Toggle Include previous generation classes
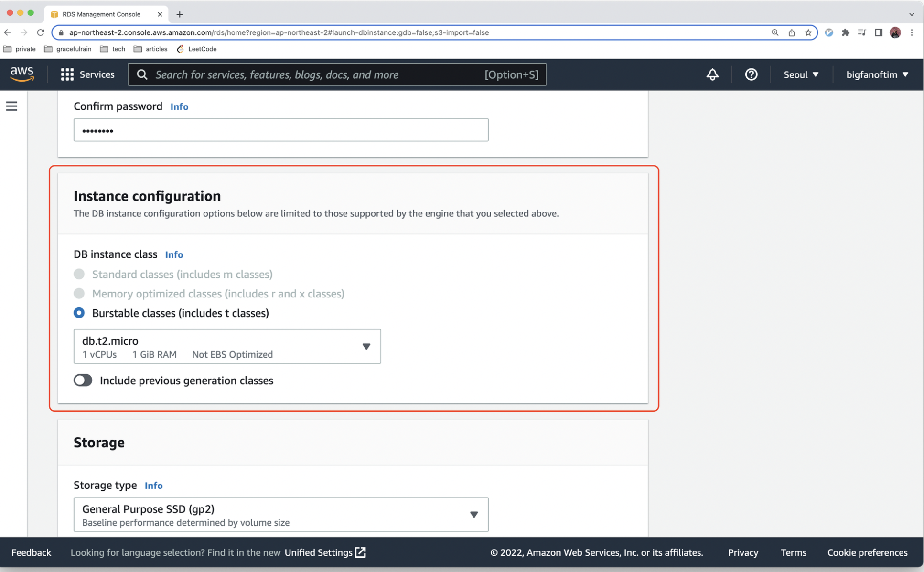This screenshot has height=572, width=924. click(x=83, y=381)
